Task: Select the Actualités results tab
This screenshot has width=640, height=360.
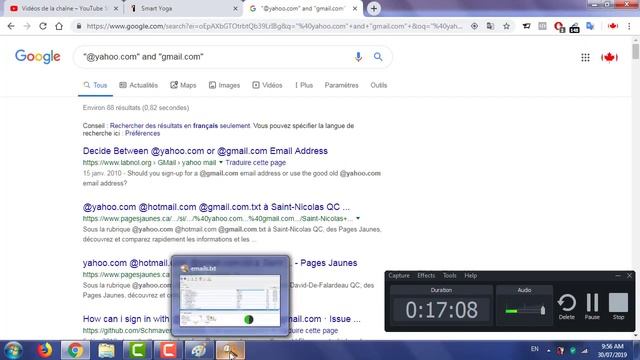Action: click(x=139, y=85)
